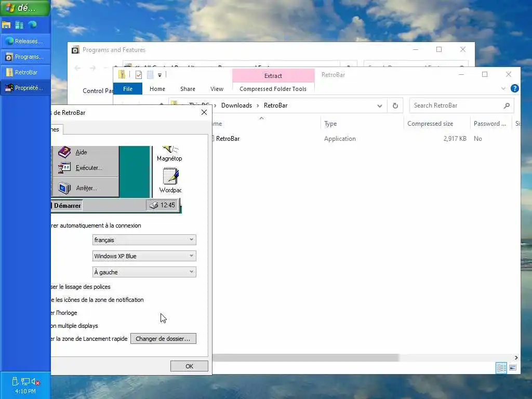Viewport: 532px width, 399px height.
Task: Switch to Propriété taskbar button
Action: pos(25,88)
